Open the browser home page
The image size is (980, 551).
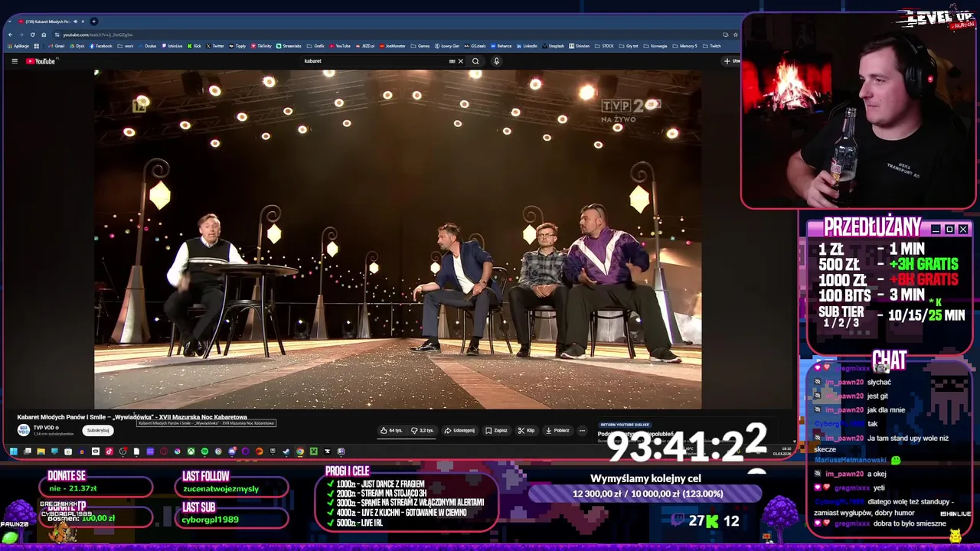coord(44,34)
